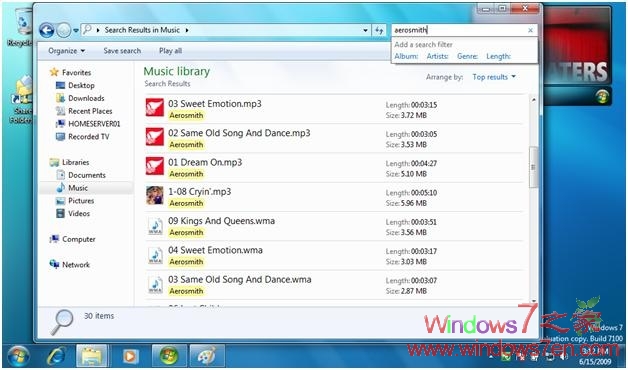Open the Windows Start menu orb
This screenshot has width=628, height=370.
(x=18, y=356)
